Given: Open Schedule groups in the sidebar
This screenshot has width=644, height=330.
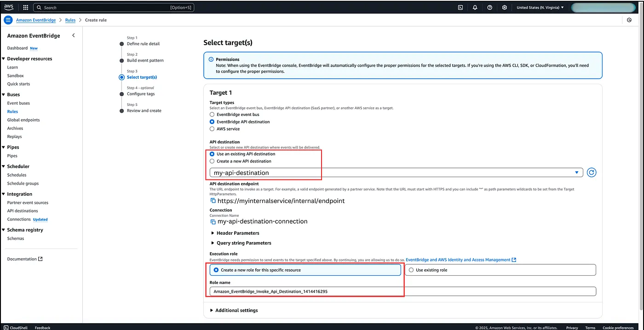Looking at the screenshot, I should (23, 183).
